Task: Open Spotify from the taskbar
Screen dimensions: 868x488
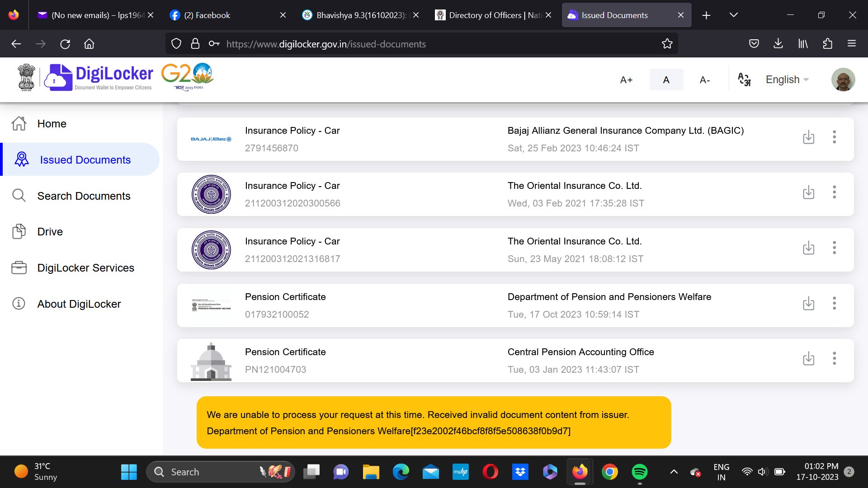Action: click(639, 472)
